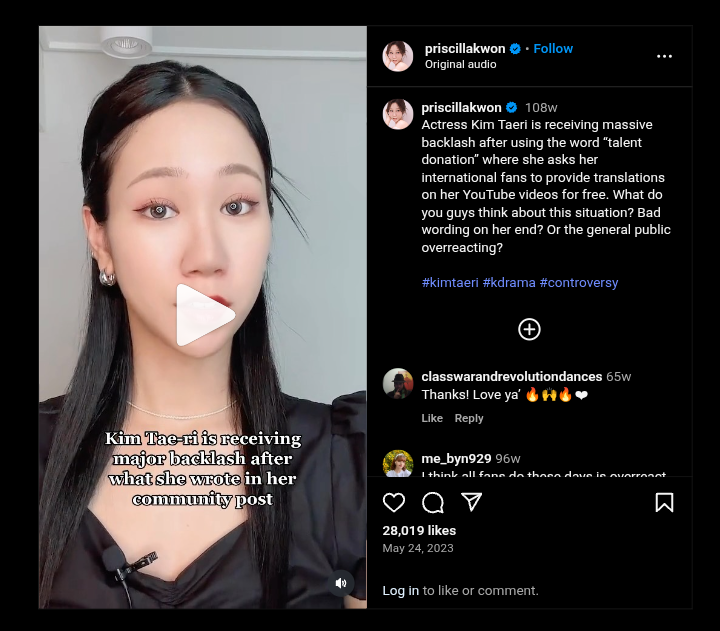Image resolution: width=720 pixels, height=631 pixels.
Task: Reply to the classwarandrevolutiondances comment
Action: [469, 418]
